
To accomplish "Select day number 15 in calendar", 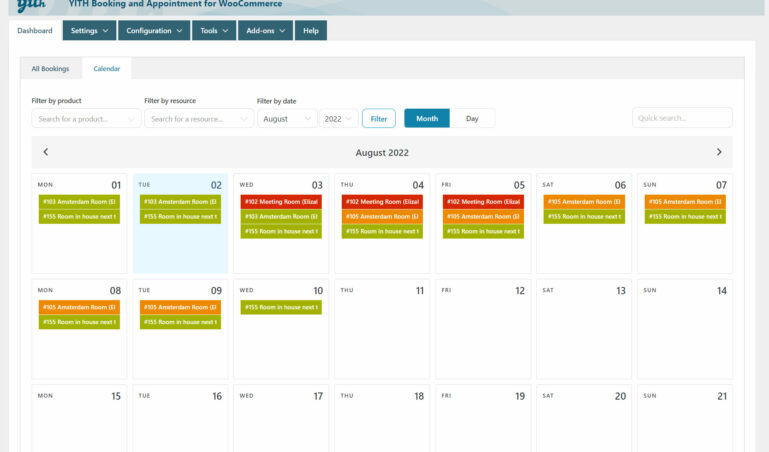I will click(116, 396).
